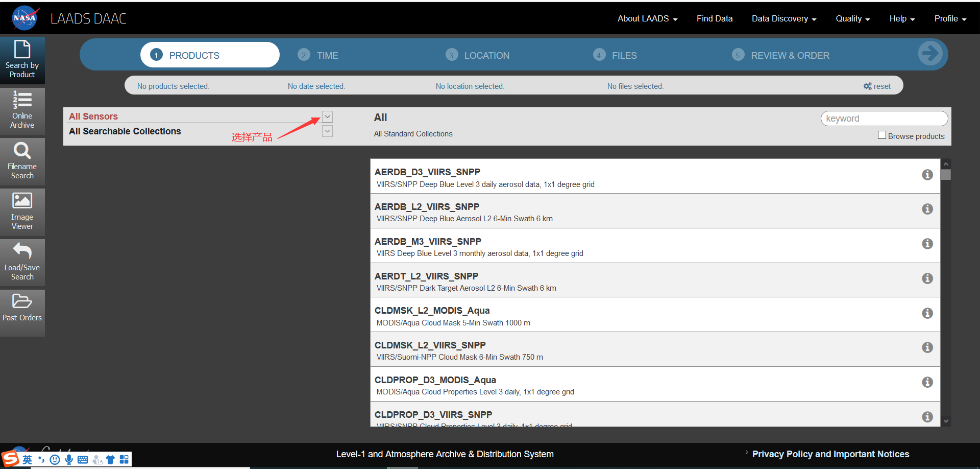
Task: Open the Data Discovery menu
Action: coord(784,19)
